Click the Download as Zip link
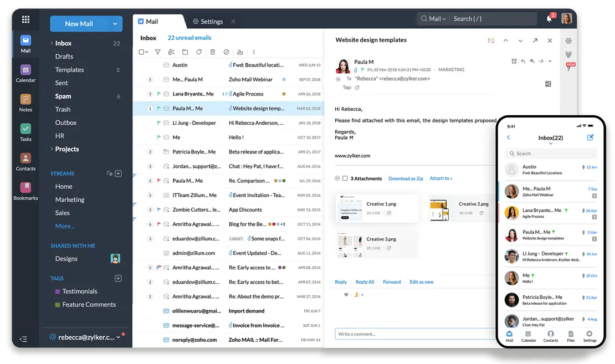This screenshot has width=615, height=364. (x=406, y=178)
